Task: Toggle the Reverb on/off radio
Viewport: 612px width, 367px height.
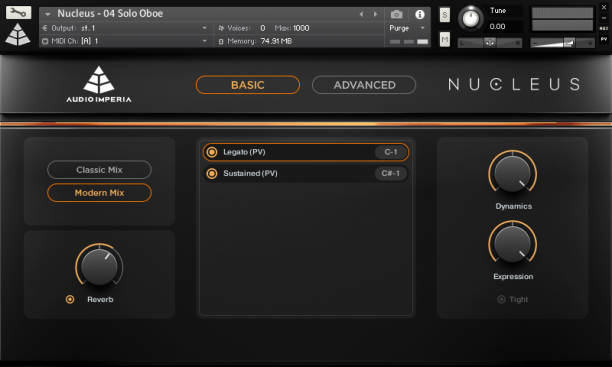Action: [70, 299]
